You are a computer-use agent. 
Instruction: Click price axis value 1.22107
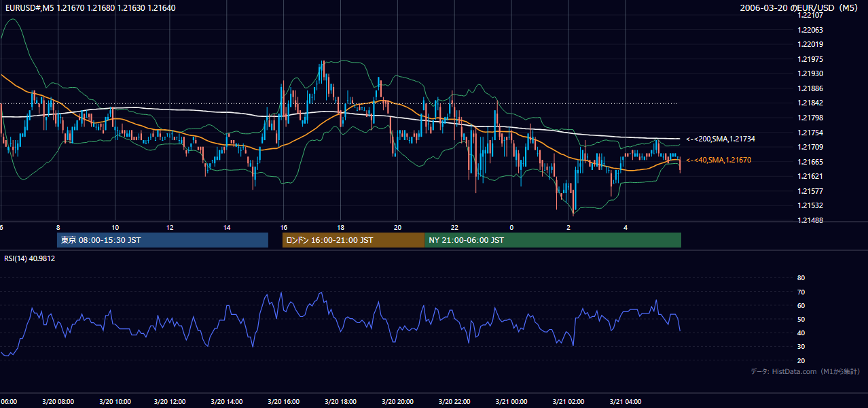coord(809,15)
